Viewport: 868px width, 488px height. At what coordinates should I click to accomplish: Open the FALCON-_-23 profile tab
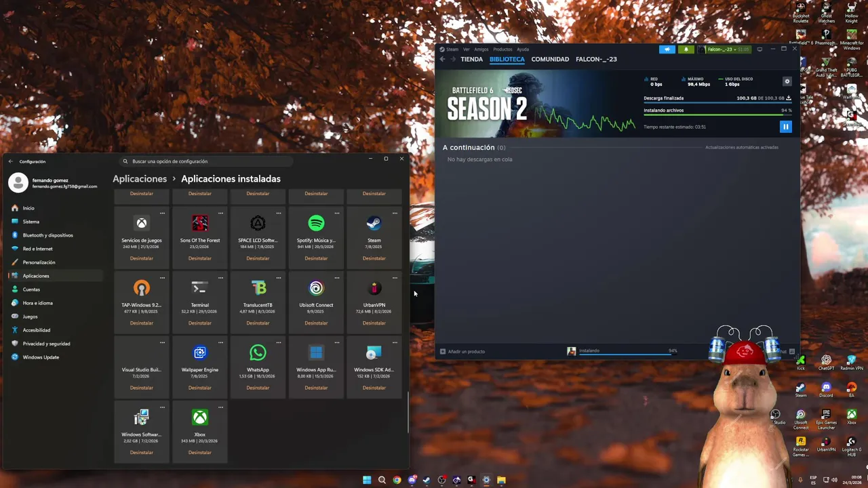pos(596,59)
